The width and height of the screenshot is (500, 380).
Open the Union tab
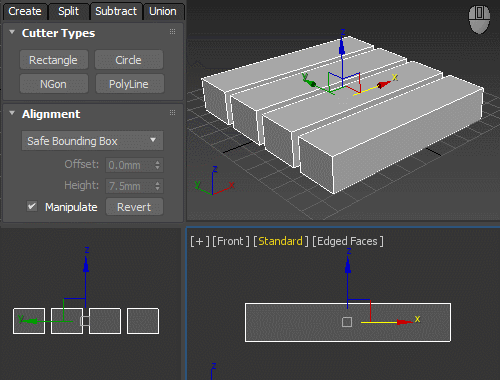tap(163, 12)
